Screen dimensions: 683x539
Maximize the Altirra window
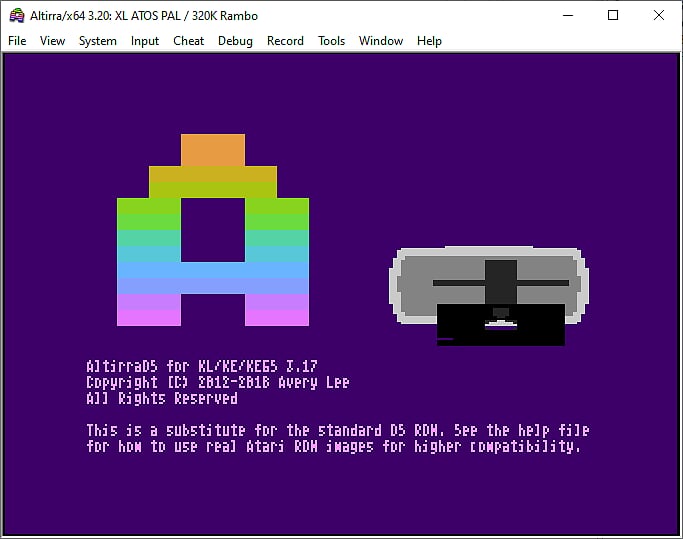pyautogui.click(x=613, y=16)
